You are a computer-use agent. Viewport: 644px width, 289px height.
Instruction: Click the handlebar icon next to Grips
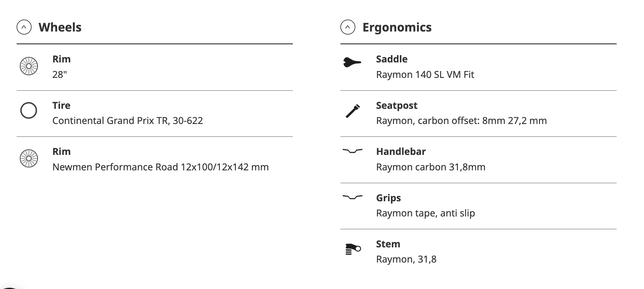coord(352,197)
